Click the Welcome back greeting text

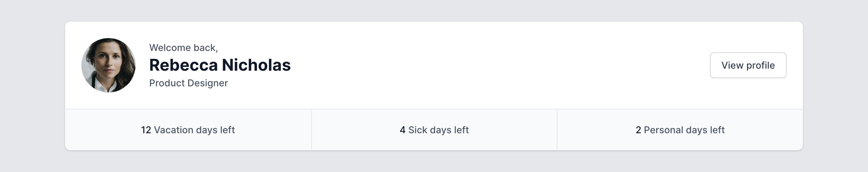click(183, 48)
